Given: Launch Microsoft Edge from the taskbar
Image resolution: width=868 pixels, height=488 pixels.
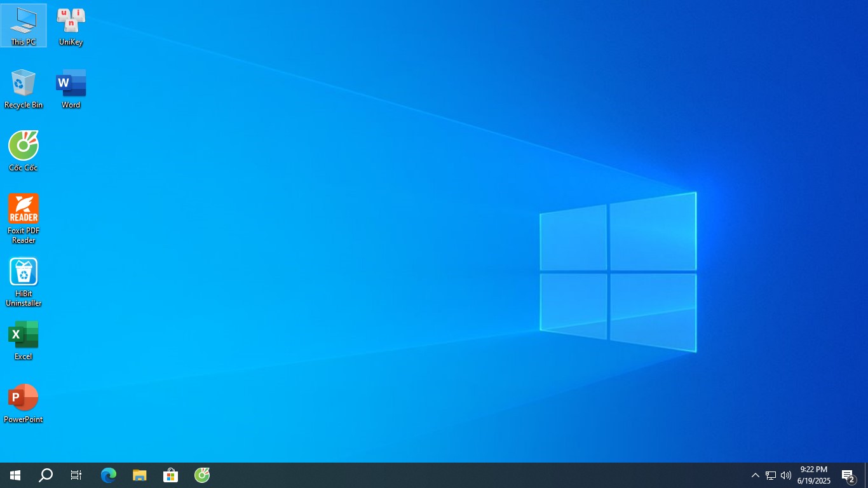Looking at the screenshot, I should [x=108, y=475].
